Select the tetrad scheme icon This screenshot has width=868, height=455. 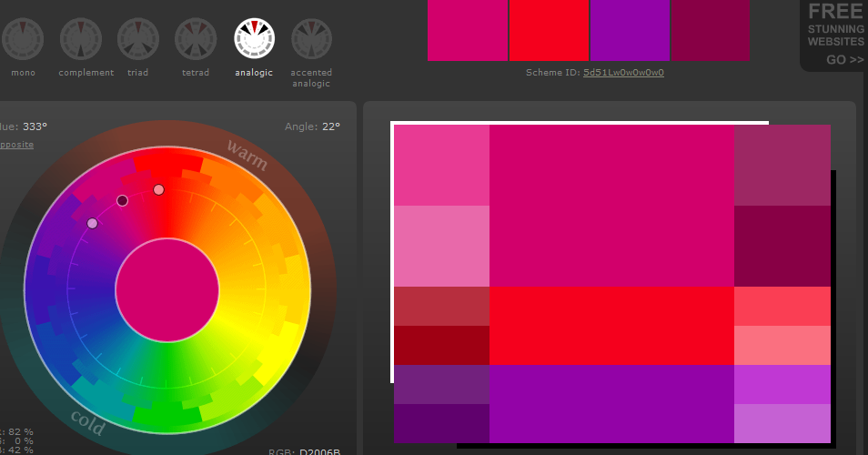(x=196, y=39)
